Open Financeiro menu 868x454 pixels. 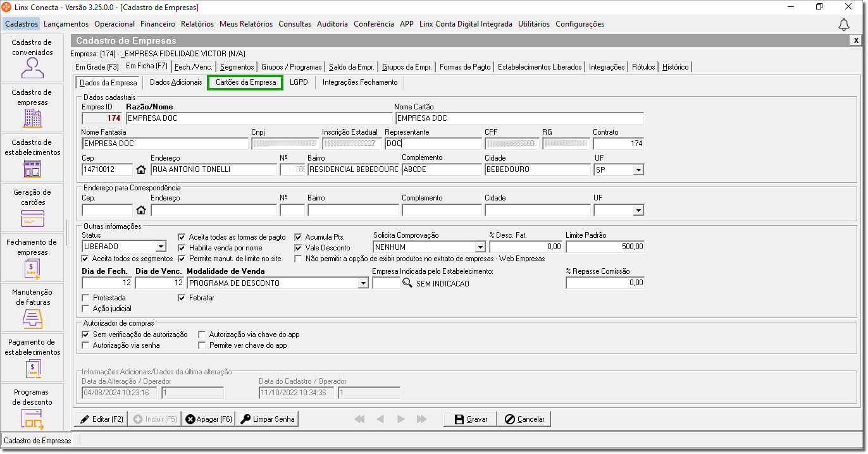click(158, 24)
